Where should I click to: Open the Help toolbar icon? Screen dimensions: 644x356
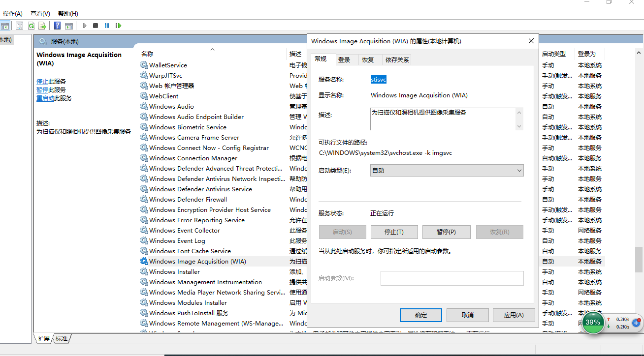pos(58,26)
